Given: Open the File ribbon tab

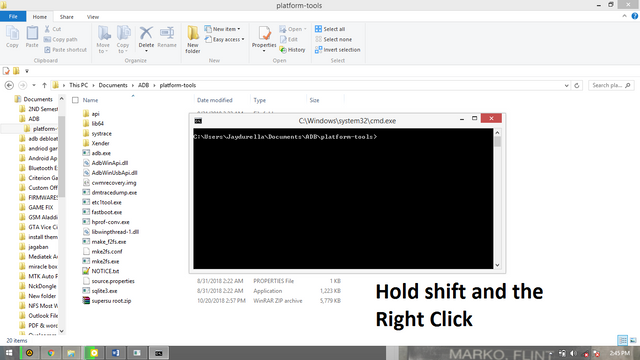Looking at the screenshot, I should point(13,17).
